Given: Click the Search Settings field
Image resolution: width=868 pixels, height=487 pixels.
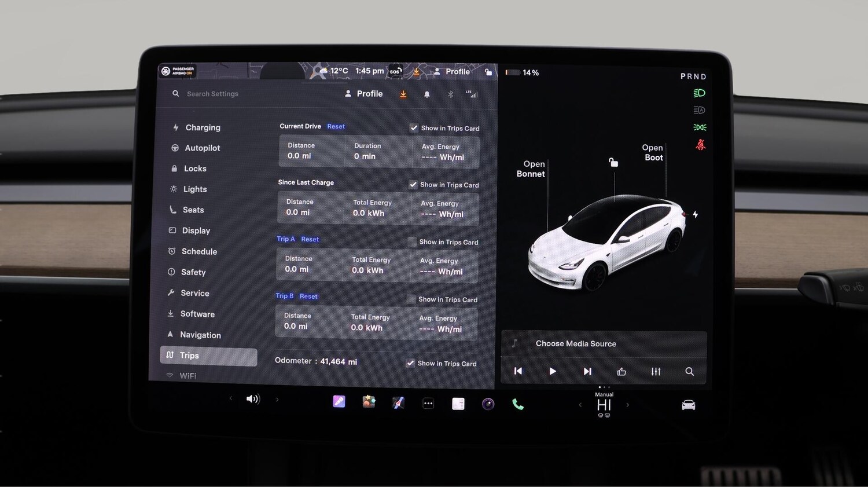Looking at the screenshot, I should pyautogui.click(x=212, y=93).
